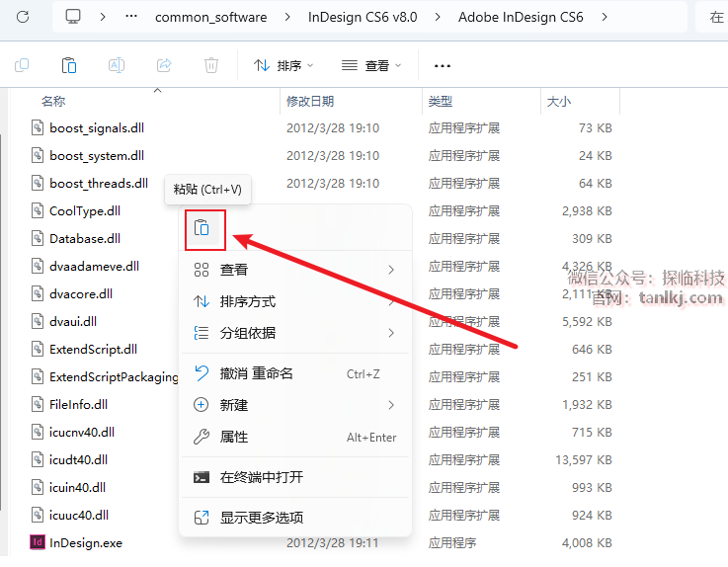The image size is (728, 567).
Task: Select file icuin40.dll
Action: [x=77, y=488]
